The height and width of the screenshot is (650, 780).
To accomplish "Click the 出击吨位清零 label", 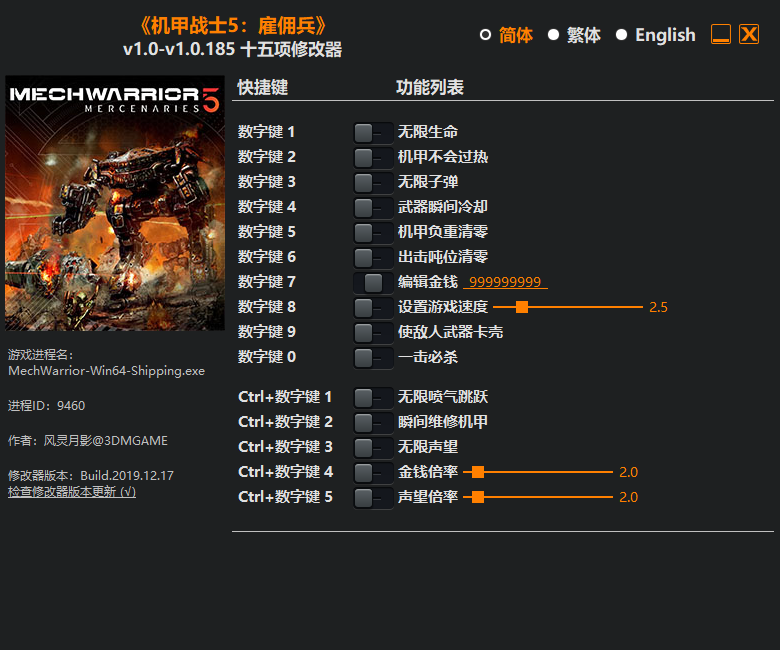I will click(443, 257).
